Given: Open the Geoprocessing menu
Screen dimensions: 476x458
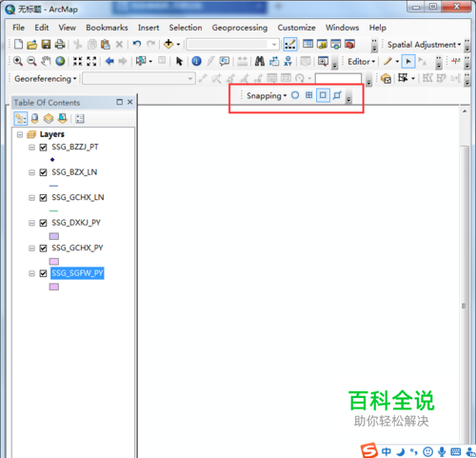Looking at the screenshot, I should (x=240, y=28).
